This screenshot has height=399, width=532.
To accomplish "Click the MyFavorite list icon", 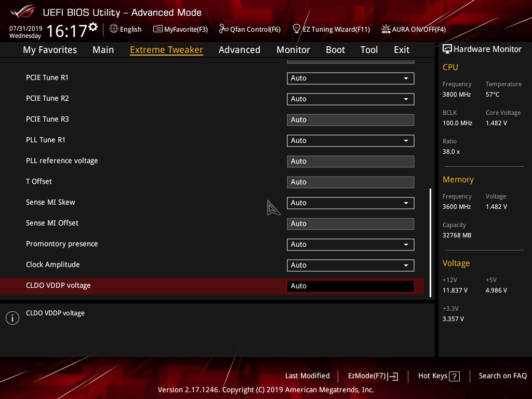I will 157,29.
